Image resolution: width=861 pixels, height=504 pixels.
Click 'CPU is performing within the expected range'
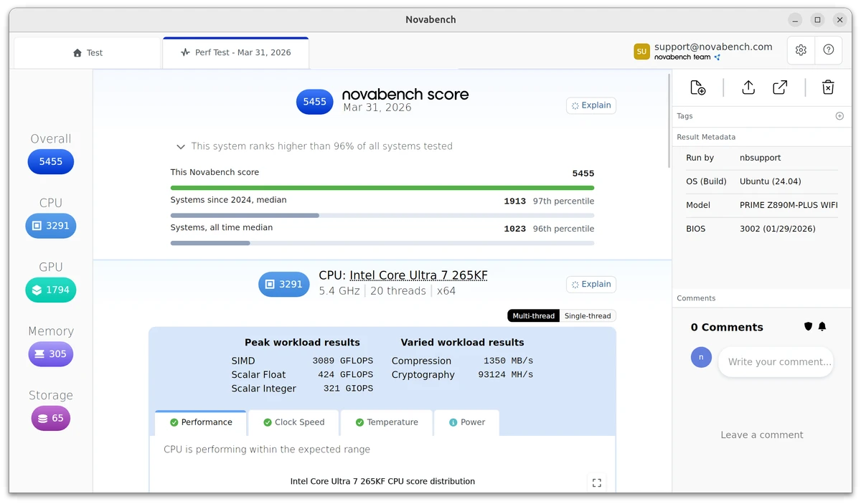coord(267,450)
